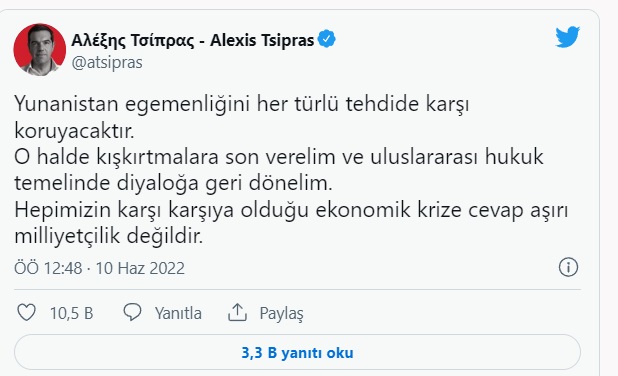Open the @atsipras handle link
The image size is (618, 376).
coord(107,63)
